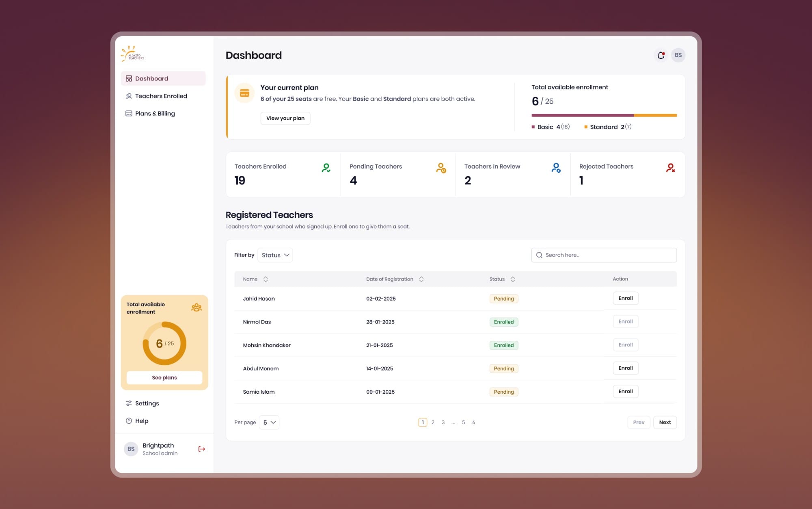The width and height of the screenshot is (812, 509).
Task: Go to the Dashboard menu item
Action: pyautogui.click(x=163, y=78)
